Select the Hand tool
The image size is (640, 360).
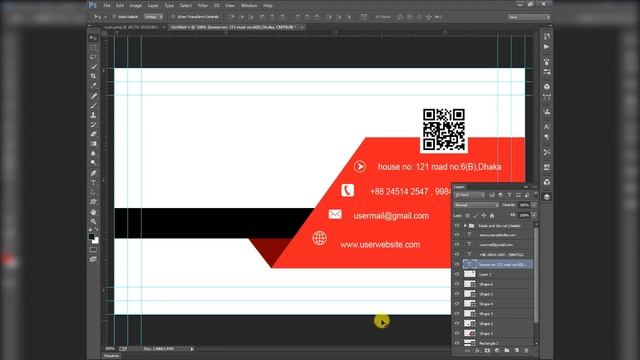pos(93,212)
